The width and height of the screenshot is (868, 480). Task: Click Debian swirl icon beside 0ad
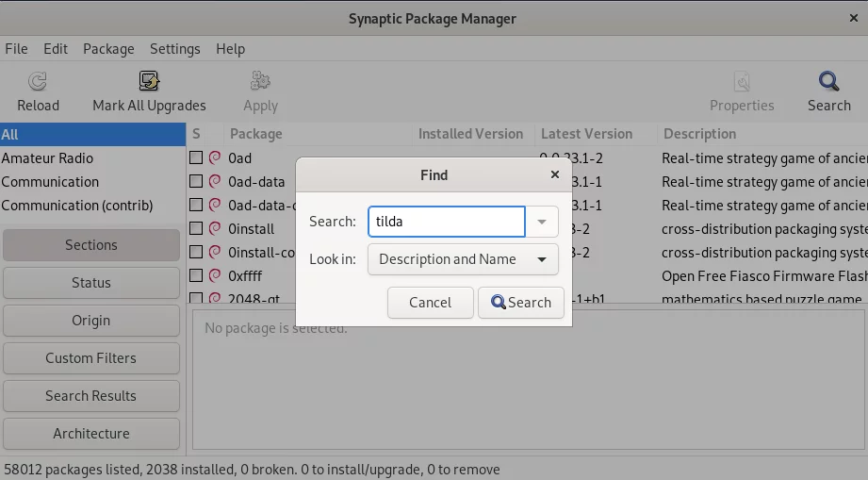215,157
